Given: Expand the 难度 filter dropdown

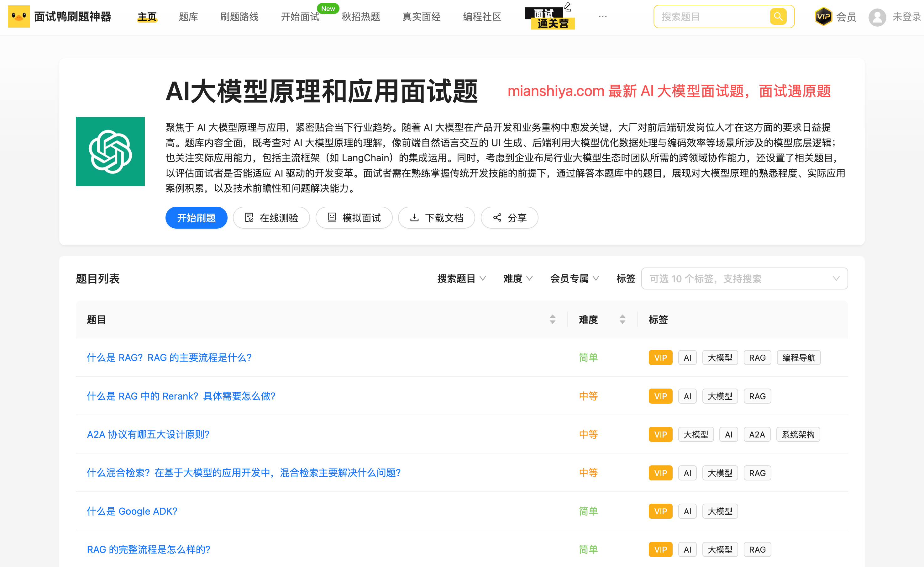Looking at the screenshot, I should 518,278.
